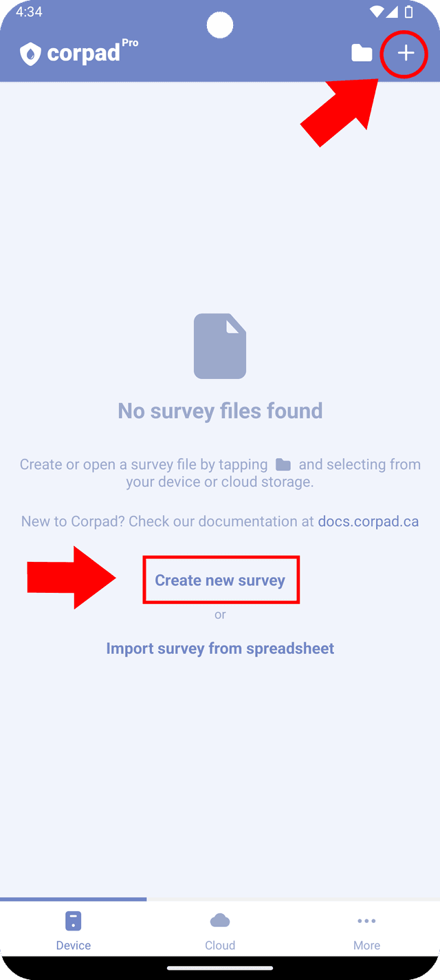This screenshot has width=440, height=980.
Task: Click the blue indicator bar above Device tab
Action: (x=73, y=899)
